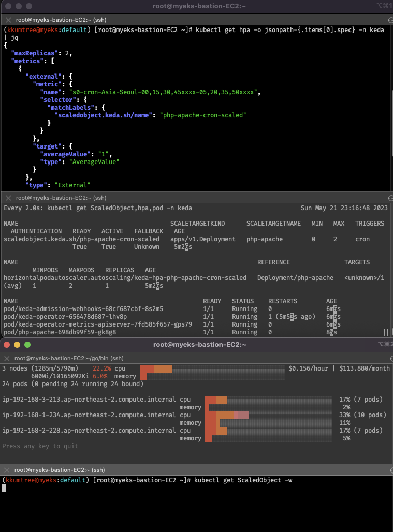Screen dimensions: 393x532
Task: Open the pane menu icon right of the top pane title
Action: 390,20
